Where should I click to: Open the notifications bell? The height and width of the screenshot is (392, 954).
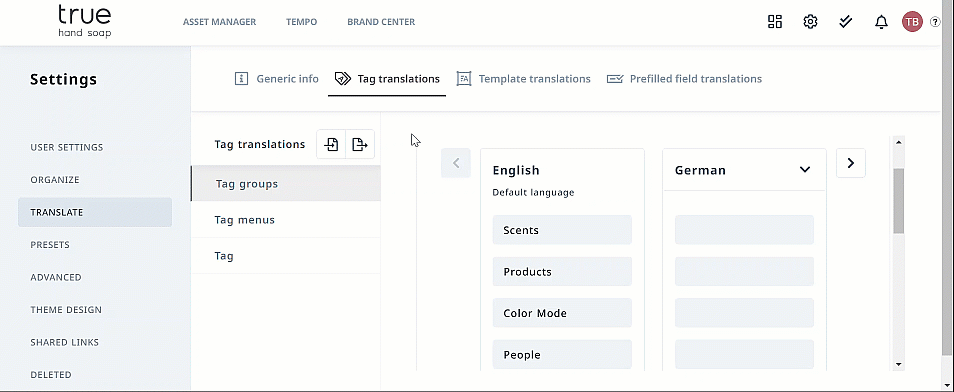[x=881, y=23]
